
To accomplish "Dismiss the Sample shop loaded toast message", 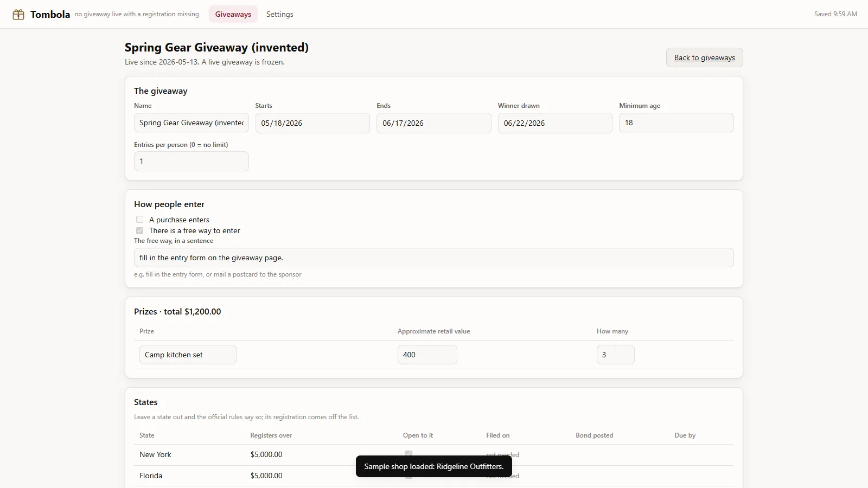I will pos(434,466).
